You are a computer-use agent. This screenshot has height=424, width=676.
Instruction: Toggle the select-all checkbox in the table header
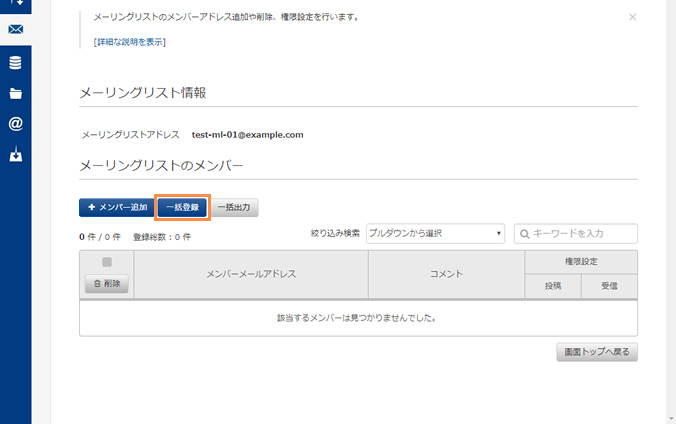[x=106, y=262]
